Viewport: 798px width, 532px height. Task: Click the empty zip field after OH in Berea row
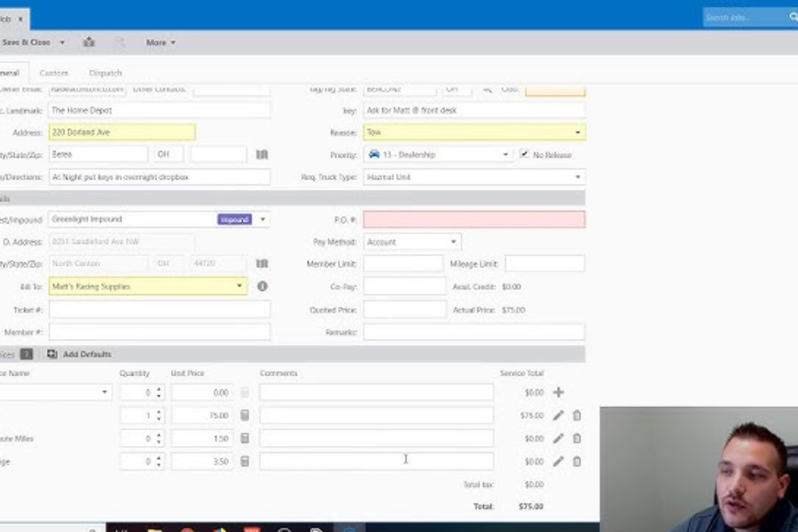pyautogui.click(x=219, y=154)
